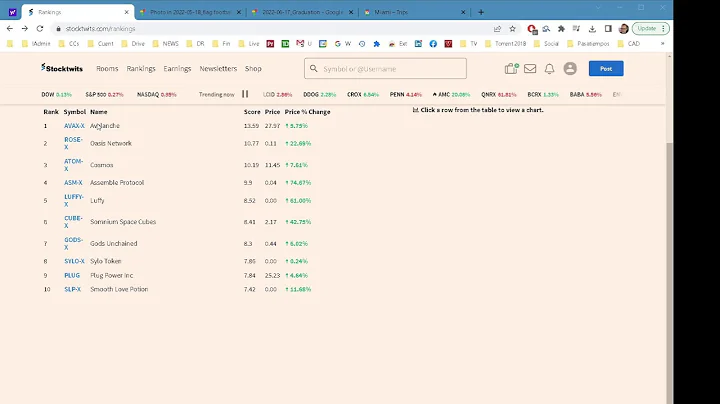
Task: Click the browser forward arrow
Action: [x=25, y=28]
